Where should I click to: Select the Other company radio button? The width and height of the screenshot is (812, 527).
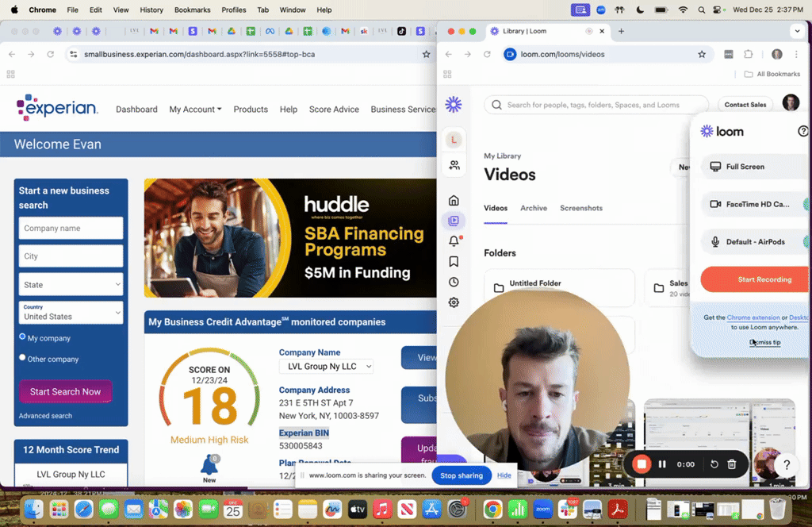tap(22, 358)
